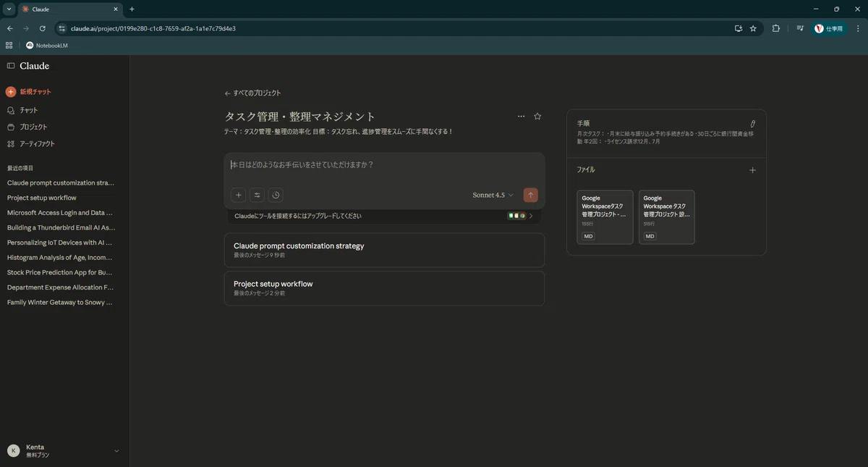The width and height of the screenshot is (868, 467).
Task: Open the extended thinking clock icon
Action: [x=276, y=195]
